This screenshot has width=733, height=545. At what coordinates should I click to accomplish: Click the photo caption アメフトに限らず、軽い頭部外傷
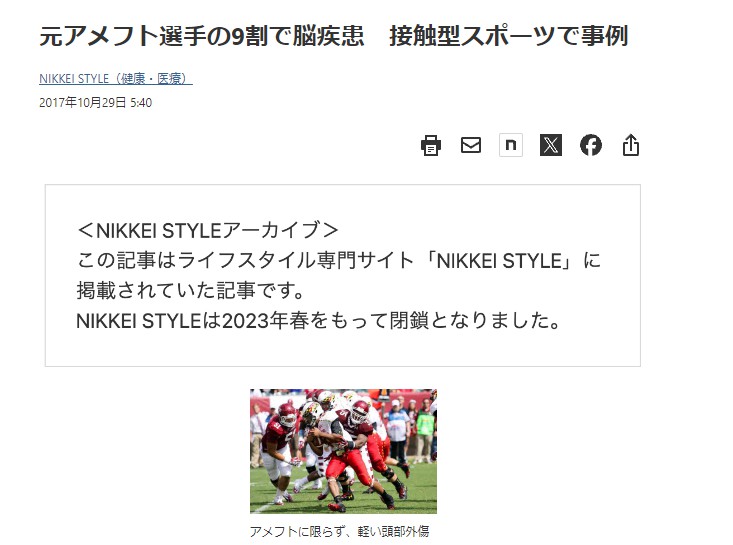(x=339, y=531)
